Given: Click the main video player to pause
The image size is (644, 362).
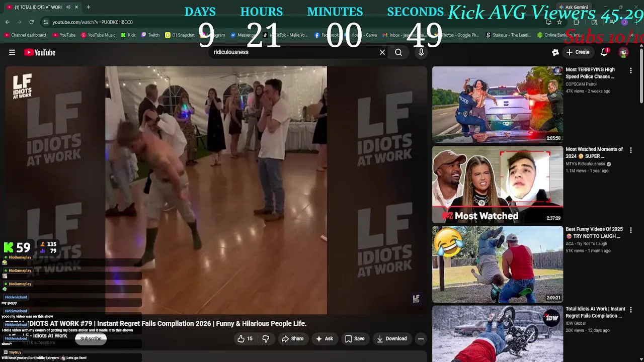Looking at the screenshot, I should pos(216,190).
